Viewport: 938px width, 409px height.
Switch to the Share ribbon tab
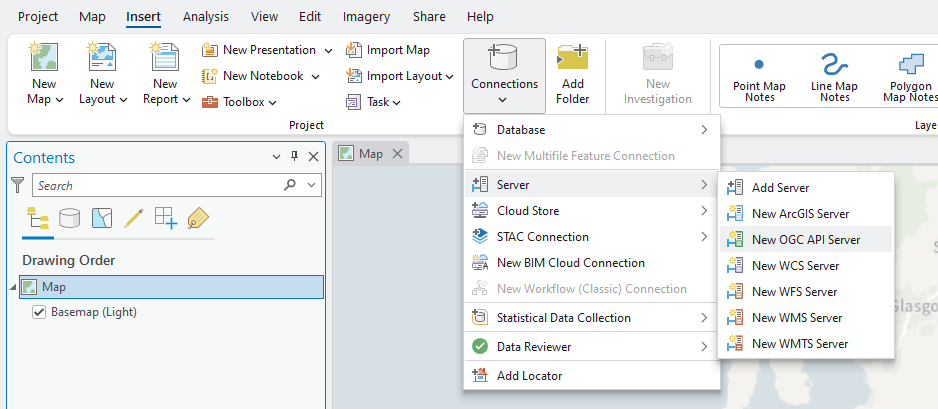pyautogui.click(x=429, y=17)
